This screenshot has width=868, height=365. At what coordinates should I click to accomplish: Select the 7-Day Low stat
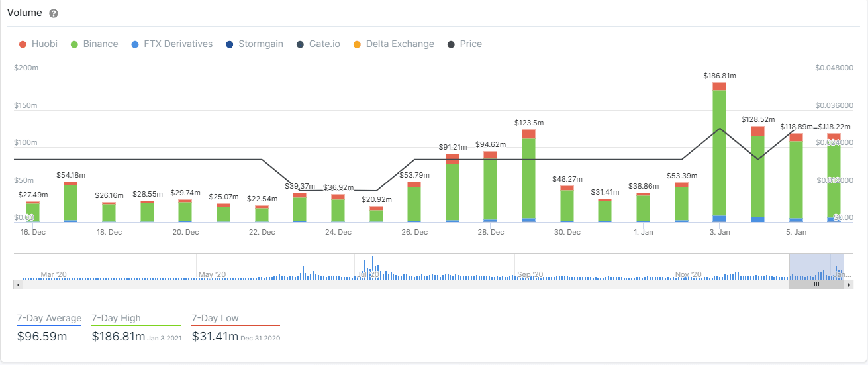coord(235,329)
